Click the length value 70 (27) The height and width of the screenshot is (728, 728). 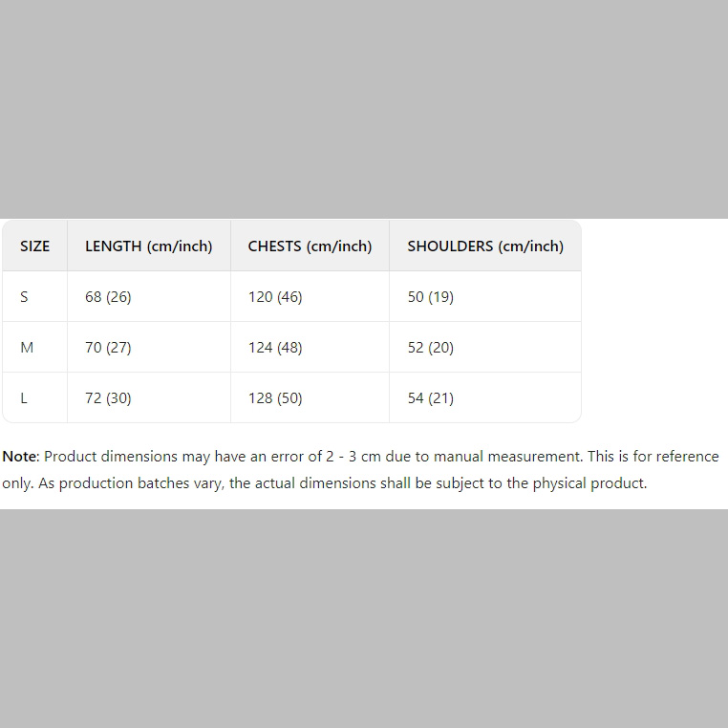coord(108,348)
